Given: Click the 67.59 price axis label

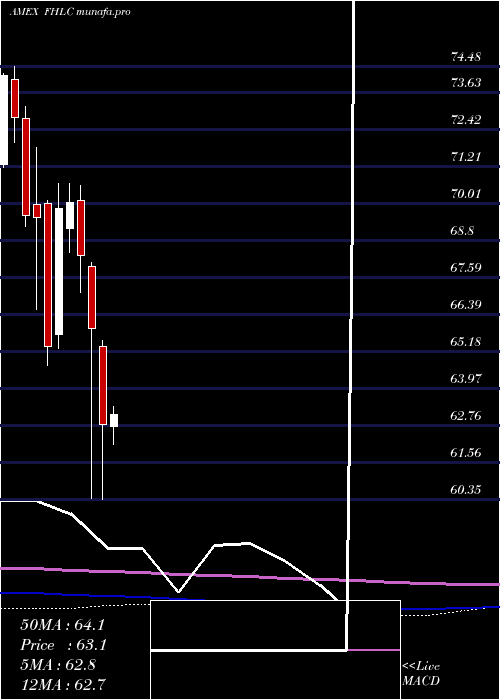Looking at the screenshot, I should (466, 268).
